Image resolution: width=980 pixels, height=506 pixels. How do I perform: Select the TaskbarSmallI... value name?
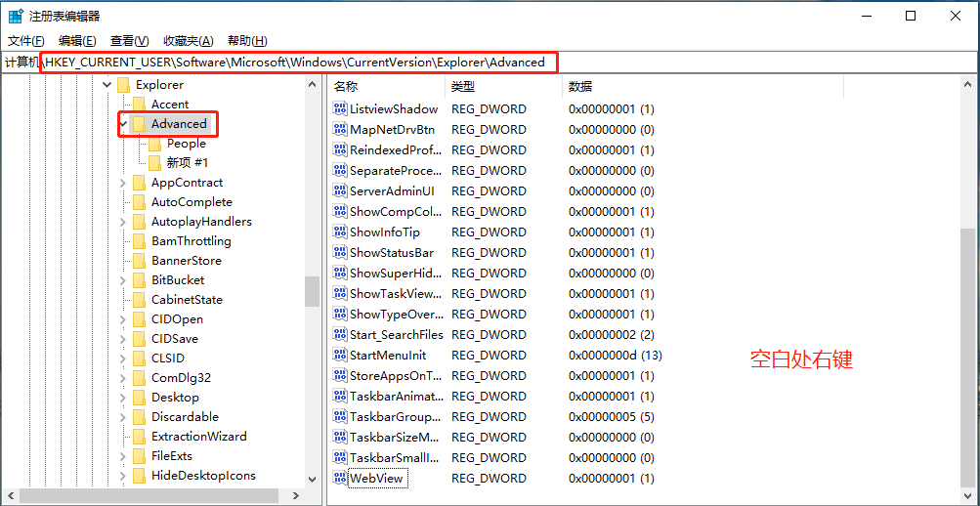tap(395, 458)
